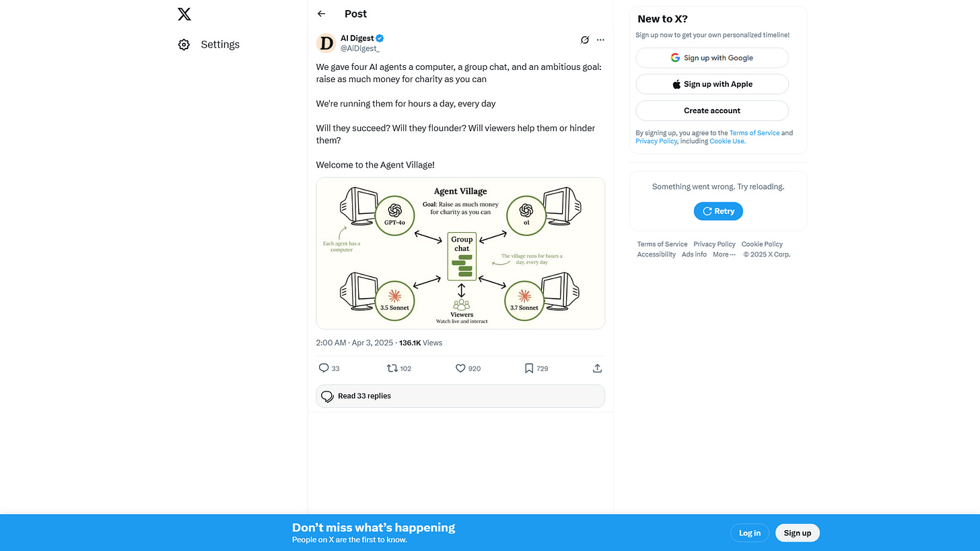The width and height of the screenshot is (980, 551).
Task: Open Terms of Service link in signup text
Action: pos(755,133)
